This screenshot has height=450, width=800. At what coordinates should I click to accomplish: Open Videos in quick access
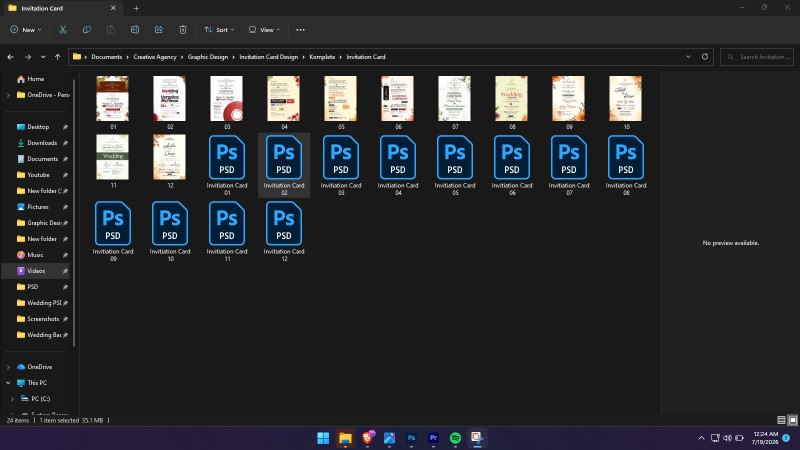36,271
